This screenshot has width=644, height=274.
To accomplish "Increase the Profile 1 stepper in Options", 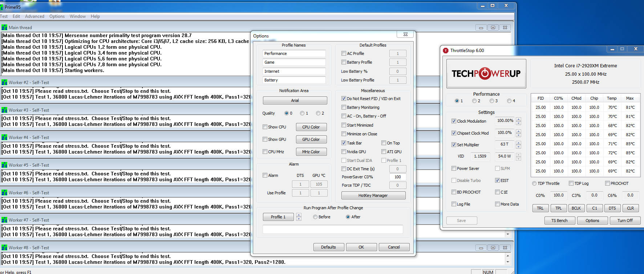I will coord(299,215).
